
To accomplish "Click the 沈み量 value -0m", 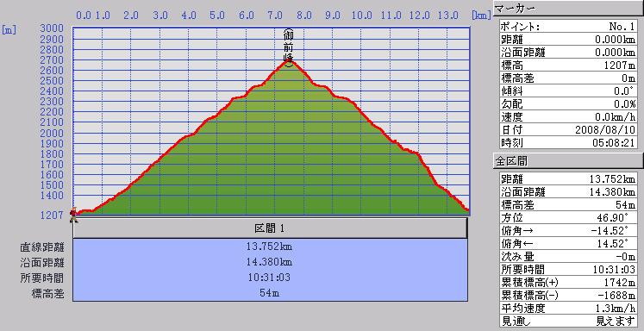I will (x=625, y=257).
